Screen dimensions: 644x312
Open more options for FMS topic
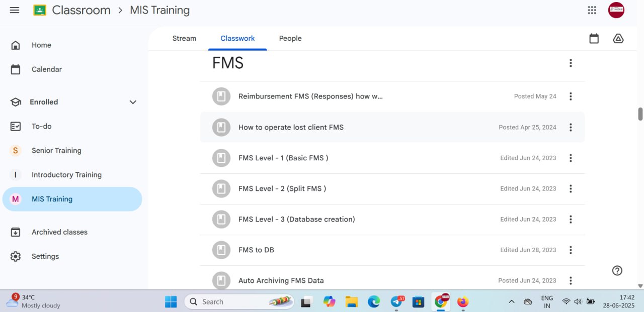(x=571, y=63)
